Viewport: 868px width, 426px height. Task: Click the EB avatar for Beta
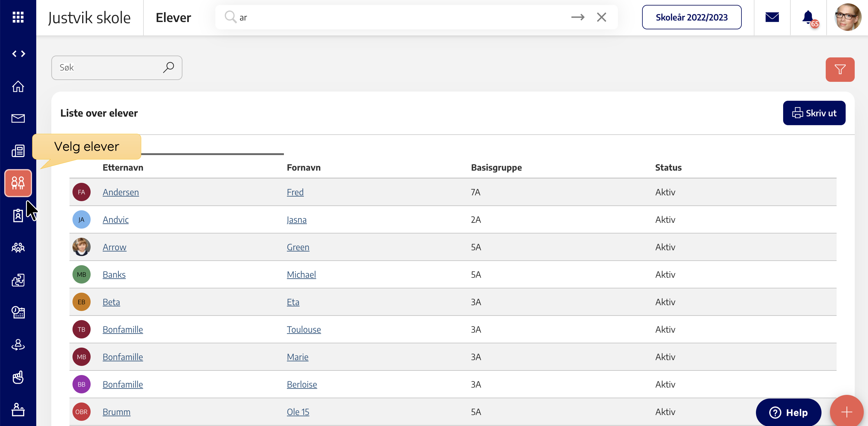(x=82, y=302)
